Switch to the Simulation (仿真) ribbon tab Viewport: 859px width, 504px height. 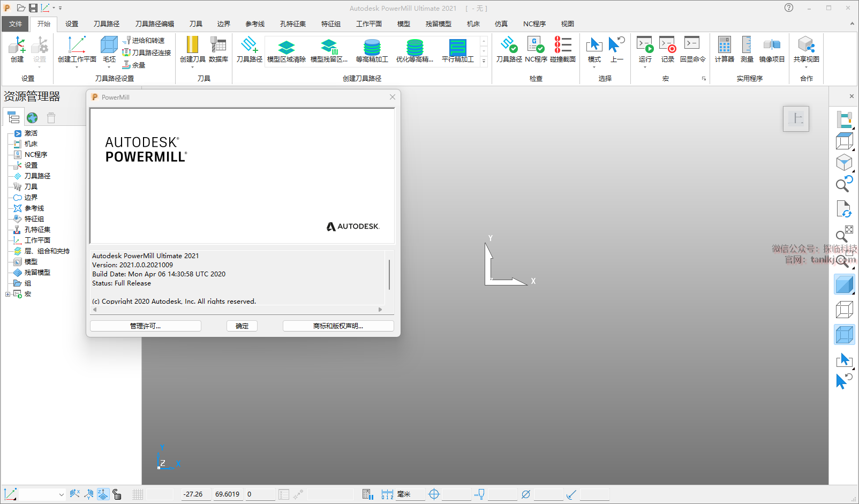click(501, 24)
